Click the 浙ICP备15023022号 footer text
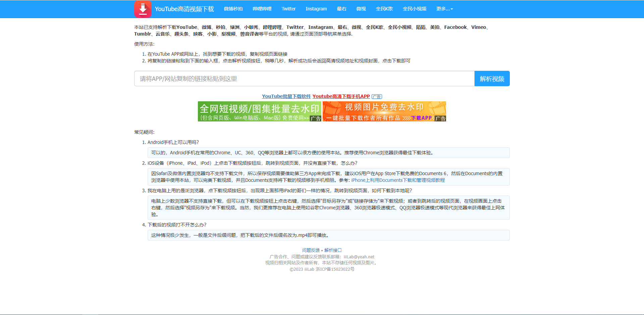Viewport: 644px width, 315px height. [335, 269]
